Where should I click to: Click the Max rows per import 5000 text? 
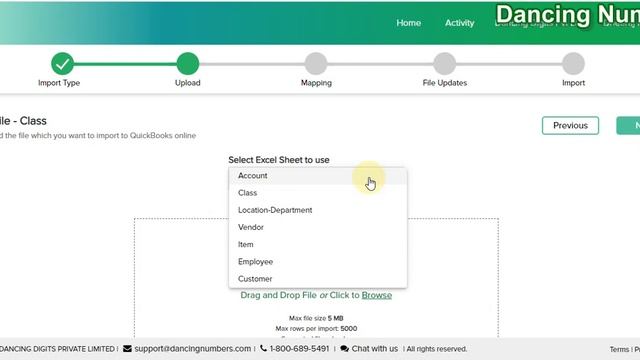(x=316, y=329)
